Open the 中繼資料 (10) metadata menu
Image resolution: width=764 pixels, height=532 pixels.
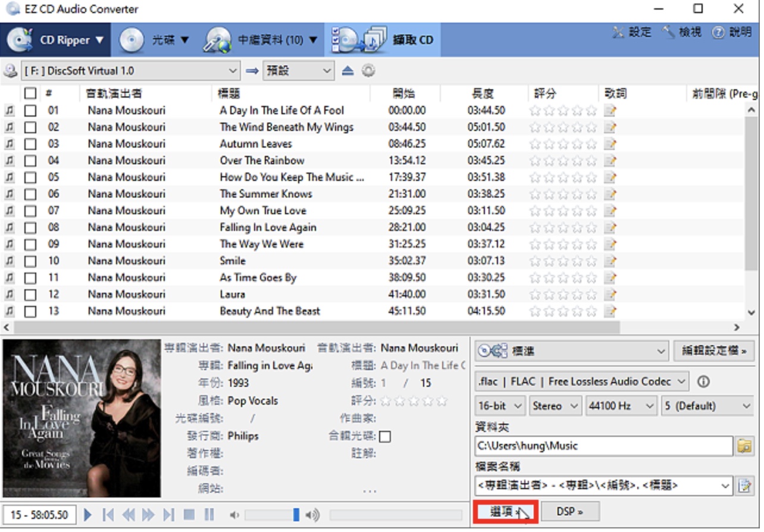tap(260, 40)
